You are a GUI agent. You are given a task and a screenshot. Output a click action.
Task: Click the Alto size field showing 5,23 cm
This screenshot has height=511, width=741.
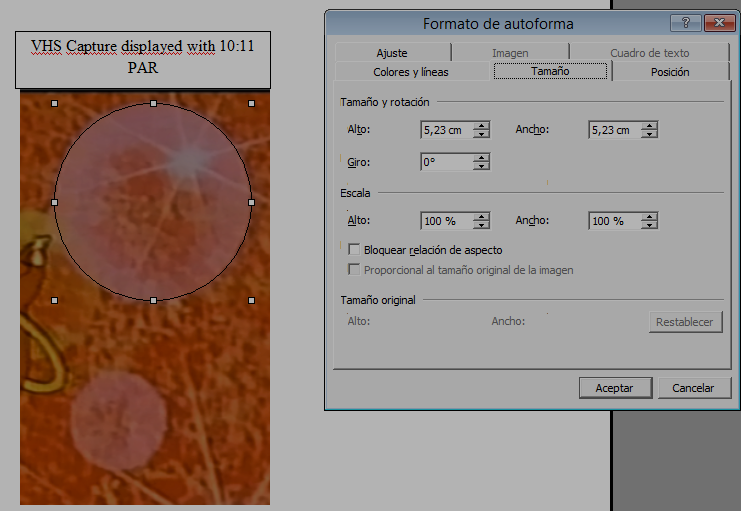coord(447,130)
